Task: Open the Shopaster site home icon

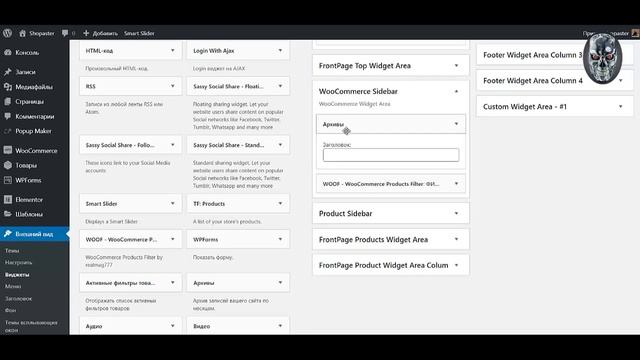Action: tap(22, 33)
